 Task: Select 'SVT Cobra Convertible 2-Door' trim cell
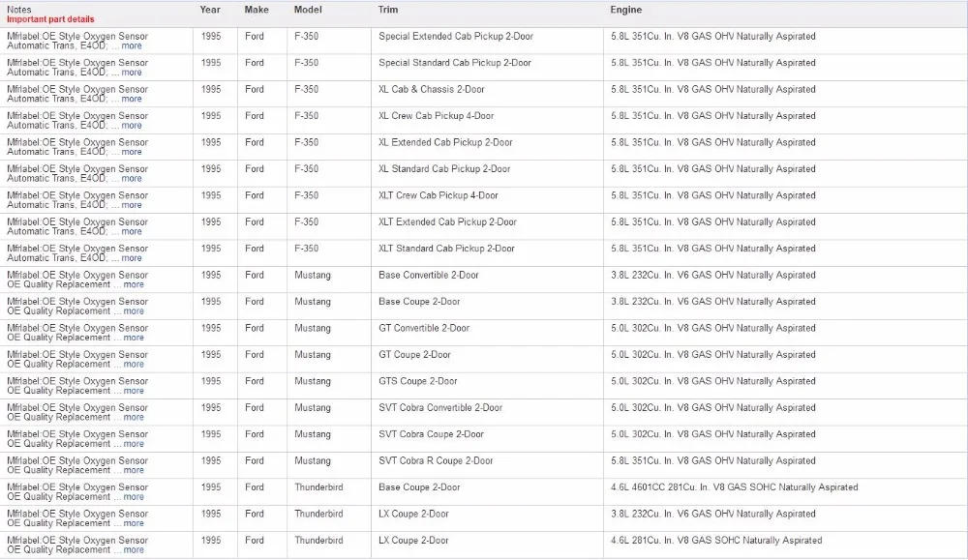pyautogui.click(x=440, y=407)
